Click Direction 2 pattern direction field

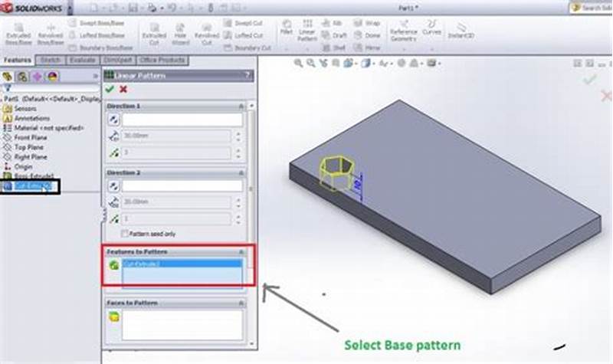pyautogui.click(x=182, y=186)
